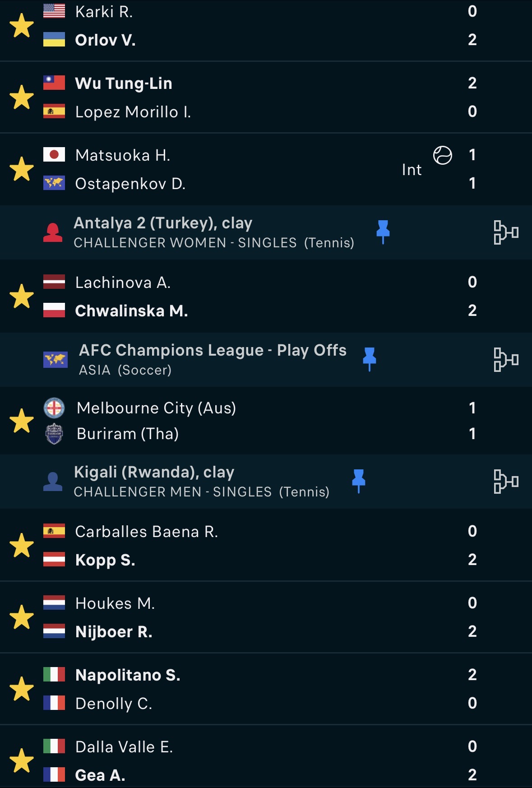532x788 pixels.
Task: Open Lachinova vs Chwalinska match details
Action: pyautogui.click(x=226, y=297)
